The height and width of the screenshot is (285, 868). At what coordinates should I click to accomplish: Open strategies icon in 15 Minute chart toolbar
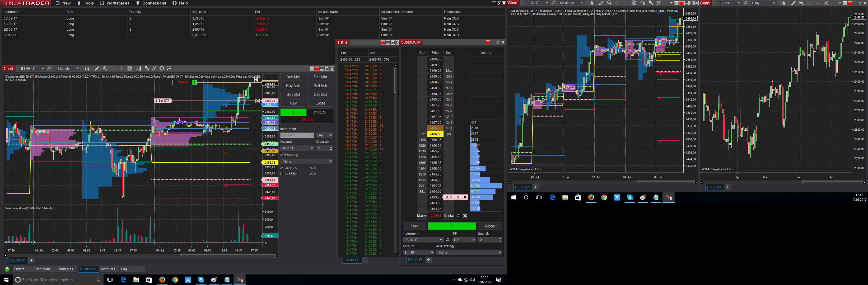154,69
